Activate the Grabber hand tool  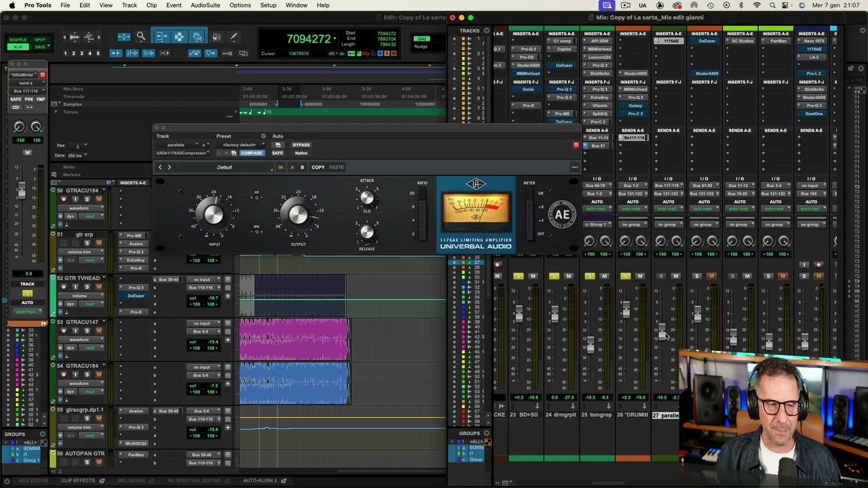(x=197, y=37)
